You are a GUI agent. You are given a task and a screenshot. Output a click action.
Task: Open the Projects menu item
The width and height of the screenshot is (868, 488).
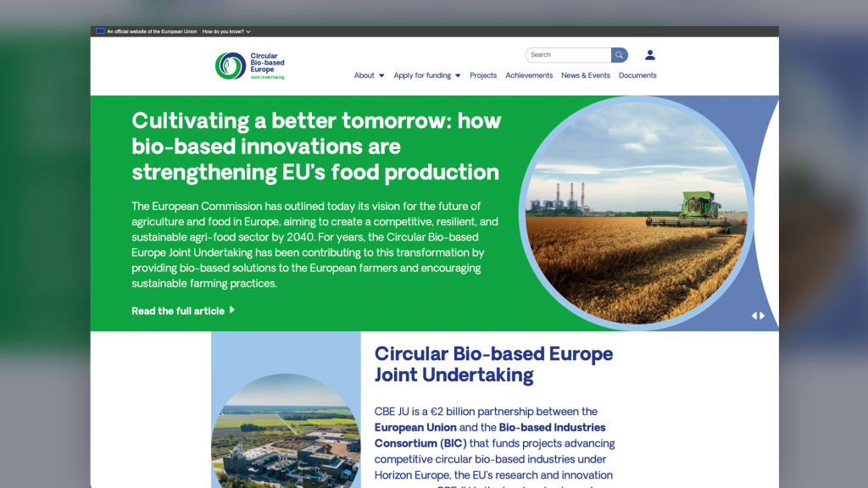pyautogui.click(x=483, y=75)
